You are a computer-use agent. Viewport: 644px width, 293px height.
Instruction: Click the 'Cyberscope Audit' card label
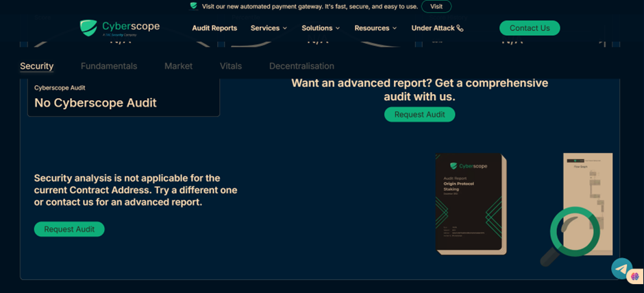click(x=60, y=88)
